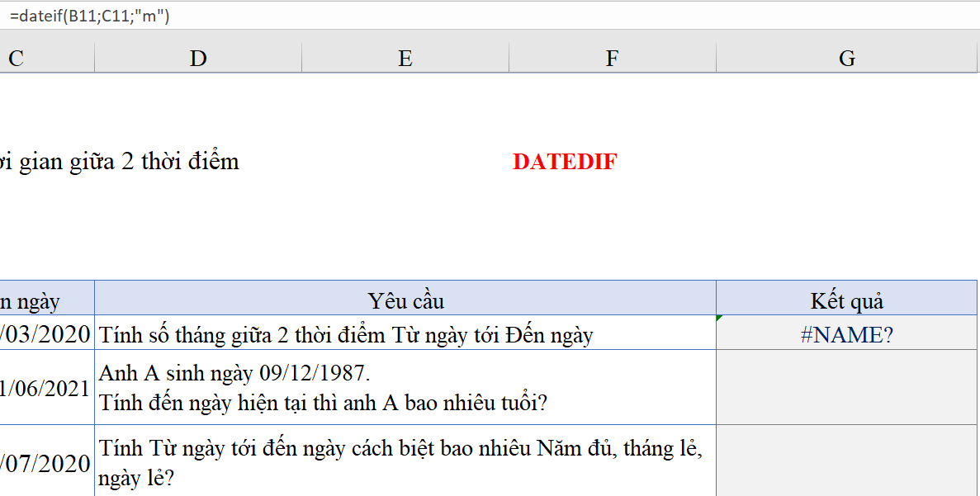
Task: Select column D by its header
Action: 198,58
